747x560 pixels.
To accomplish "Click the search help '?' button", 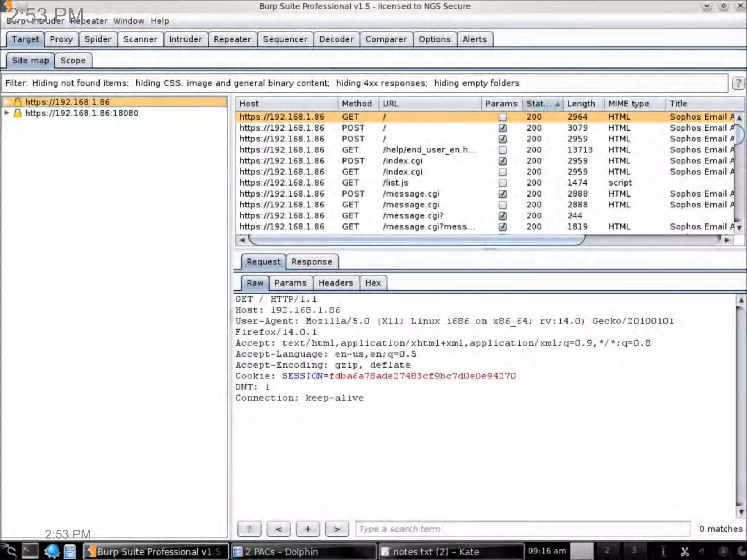I will (249, 529).
